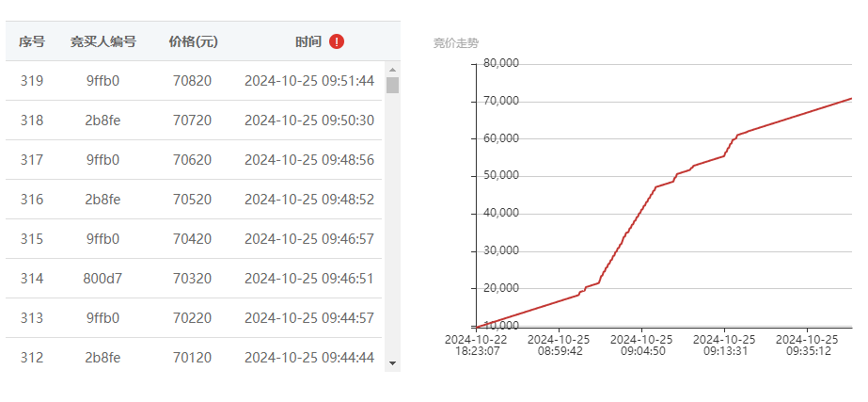Select row 312 with price 70120

(194, 358)
